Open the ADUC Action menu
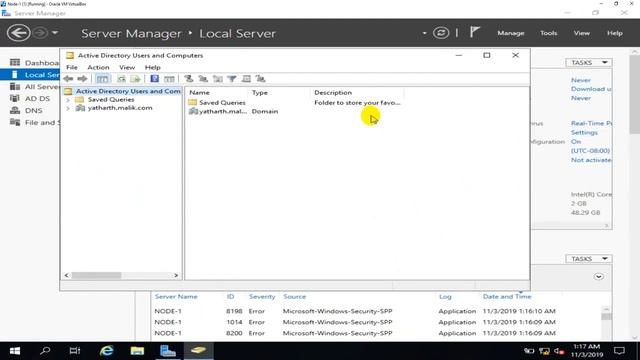 (98, 67)
